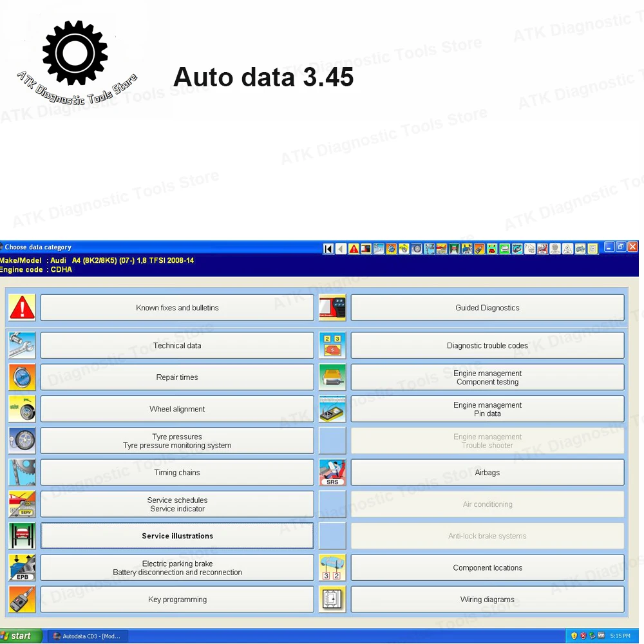Select Engine management Pin data
The image size is (644, 644).
pyautogui.click(x=487, y=409)
